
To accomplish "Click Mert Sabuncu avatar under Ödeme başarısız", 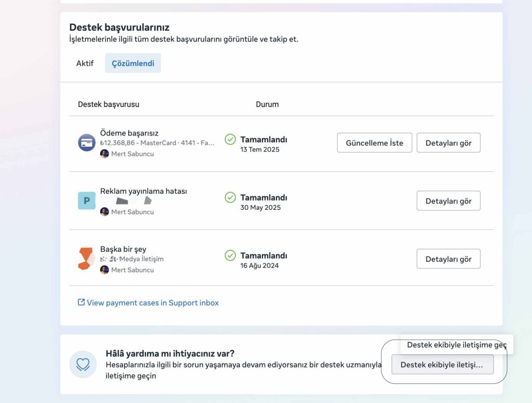I will (x=104, y=154).
